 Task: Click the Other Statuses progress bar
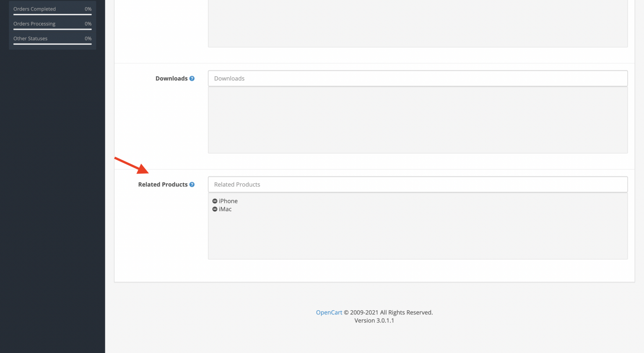click(52, 44)
